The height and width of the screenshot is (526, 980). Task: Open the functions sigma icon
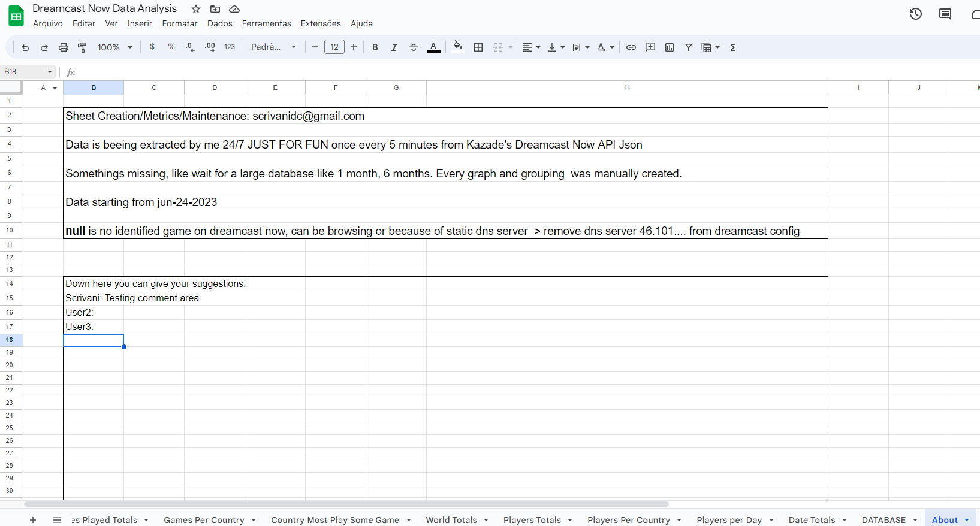[x=733, y=47]
